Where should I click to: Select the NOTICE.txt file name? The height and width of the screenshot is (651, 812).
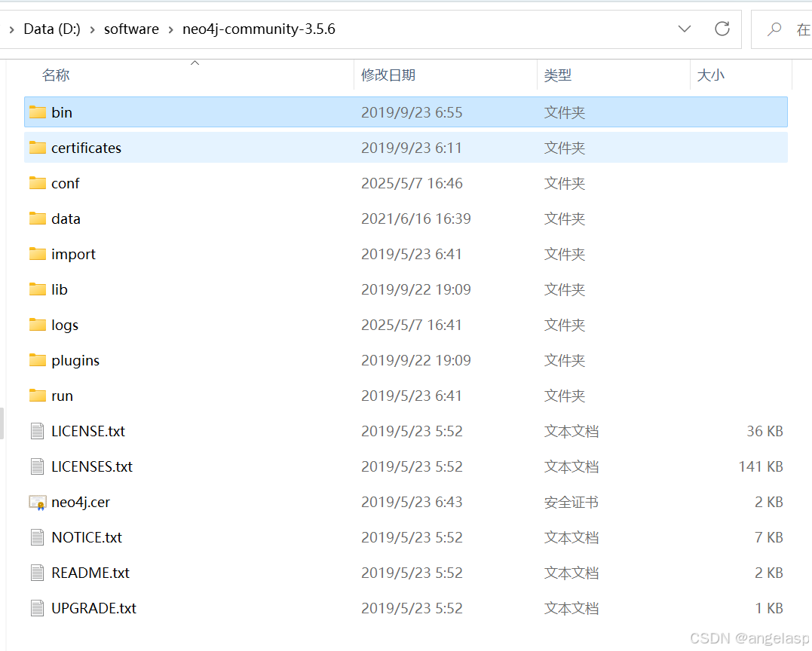pyautogui.click(x=87, y=538)
